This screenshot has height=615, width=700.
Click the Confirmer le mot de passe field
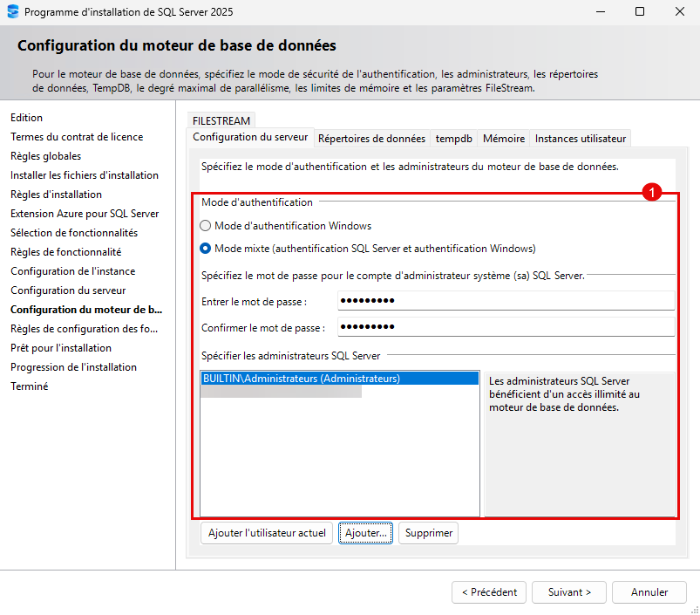point(506,327)
